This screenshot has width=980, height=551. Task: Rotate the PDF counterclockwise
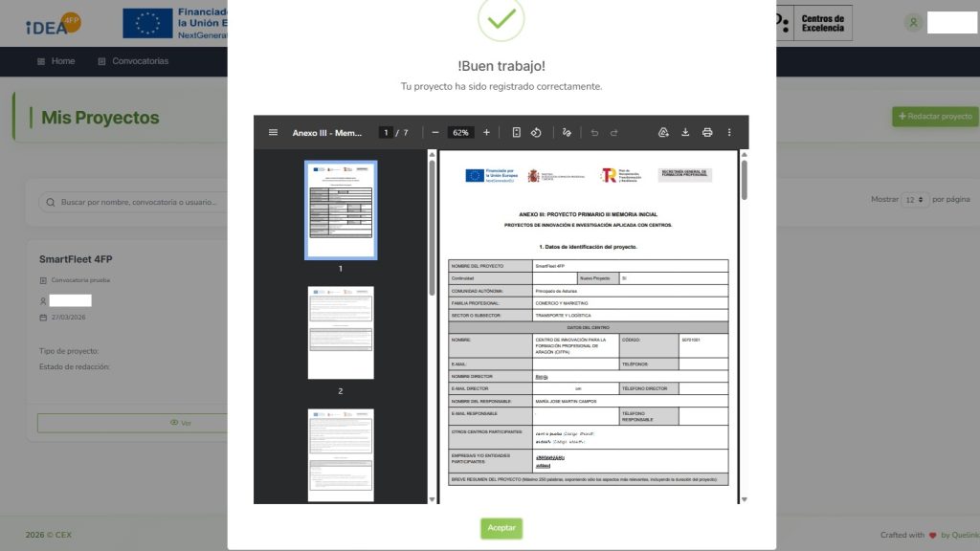tap(537, 132)
